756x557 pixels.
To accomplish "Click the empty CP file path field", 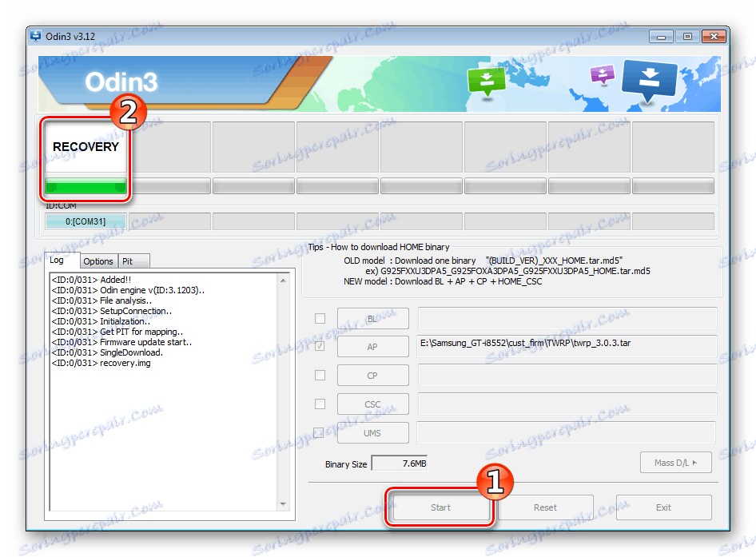I will (567, 375).
